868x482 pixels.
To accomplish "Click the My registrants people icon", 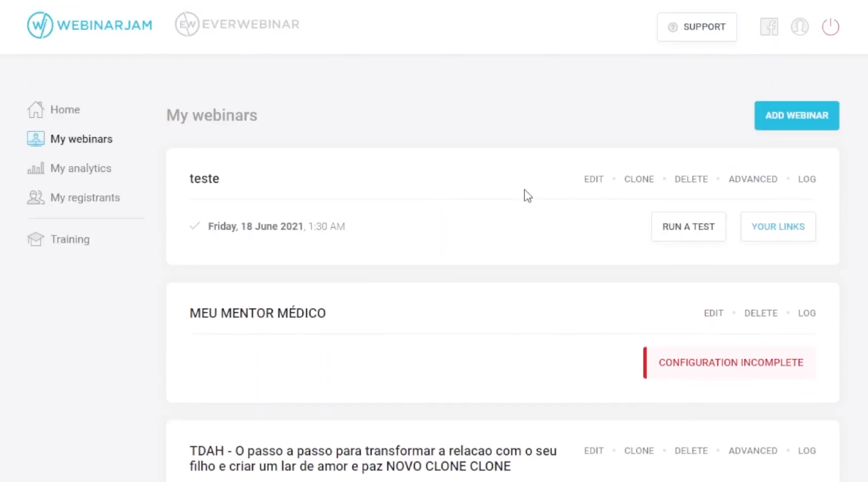I will point(35,197).
